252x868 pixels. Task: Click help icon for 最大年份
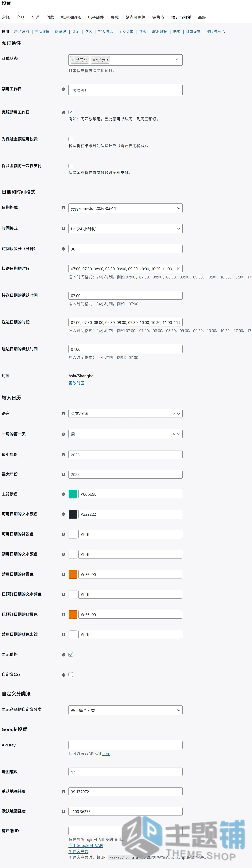pos(63,474)
